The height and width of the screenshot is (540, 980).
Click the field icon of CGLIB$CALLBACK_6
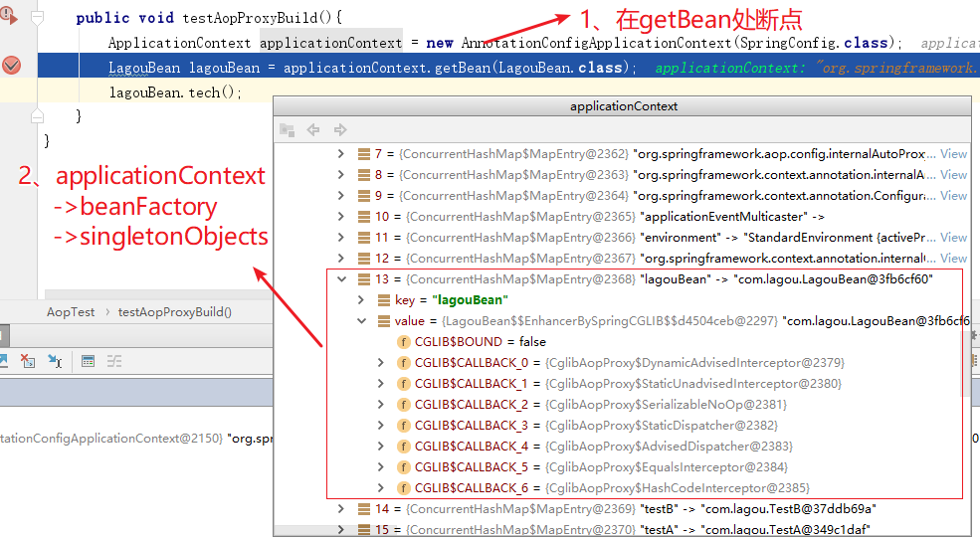point(404,488)
